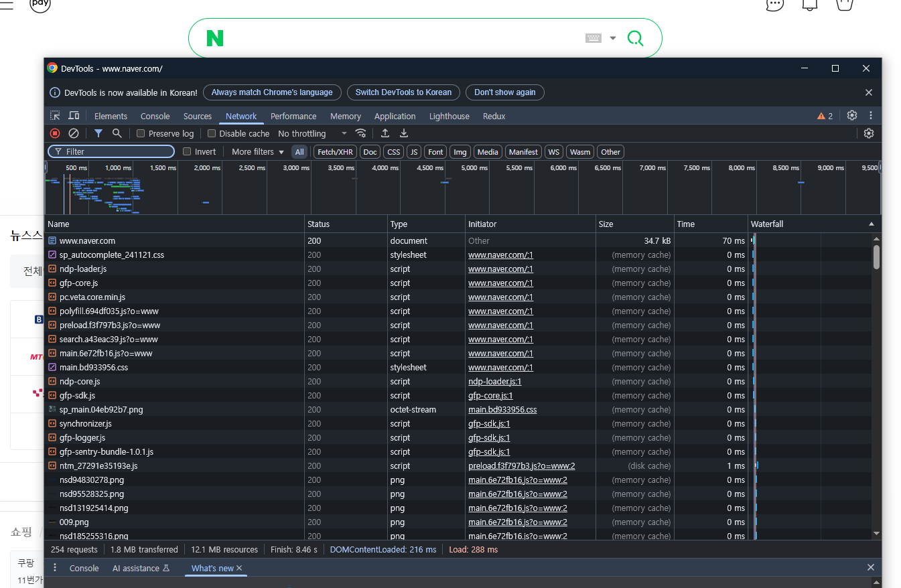Click the import HAR file icon
The width and height of the screenshot is (901, 588).
385,133
